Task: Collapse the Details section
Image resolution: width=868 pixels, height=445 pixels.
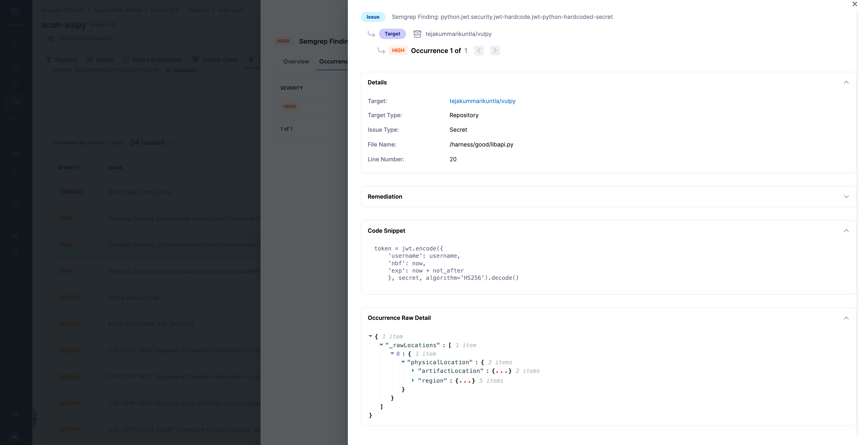Action: click(846, 83)
